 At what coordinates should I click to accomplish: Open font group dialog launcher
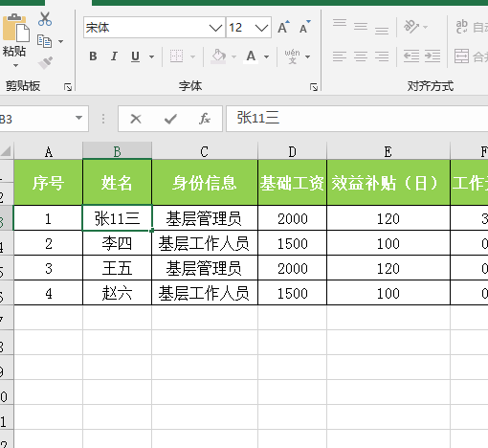(314, 87)
